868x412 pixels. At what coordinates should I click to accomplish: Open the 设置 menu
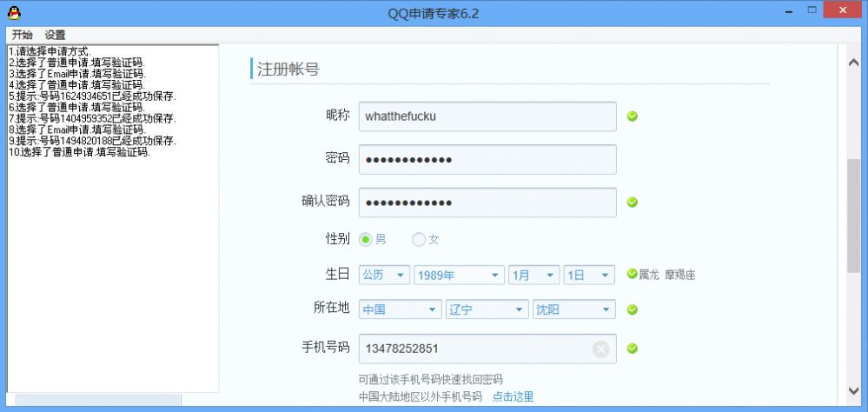coord(55,35)
